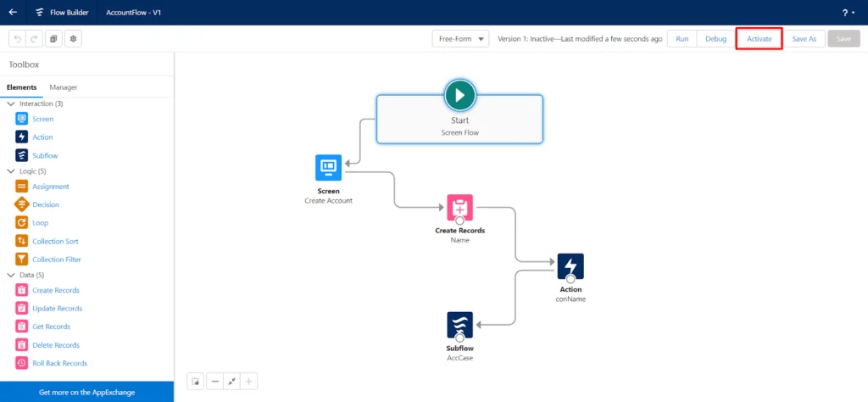
Task: Select the Roll Back Records toolbox icon
Action: [x=21, y=363]
